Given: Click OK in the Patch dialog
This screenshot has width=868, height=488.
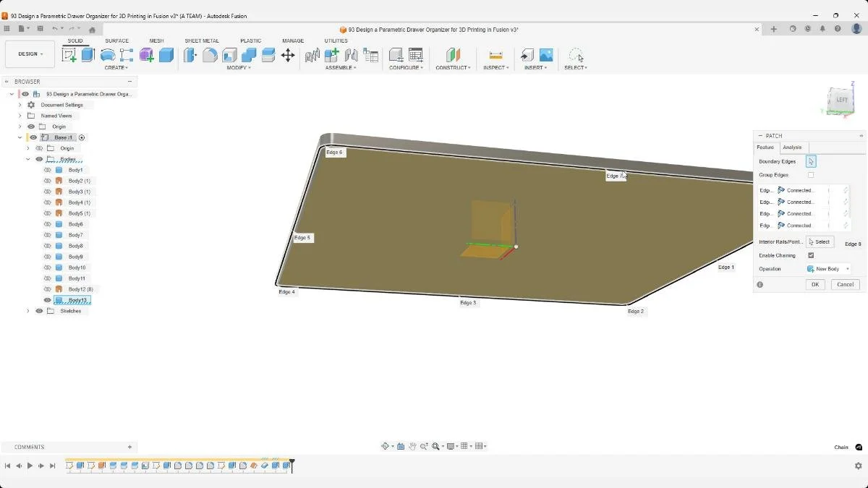Looking at the screenshot, I should pyautogui.click(x=815, y=284).
